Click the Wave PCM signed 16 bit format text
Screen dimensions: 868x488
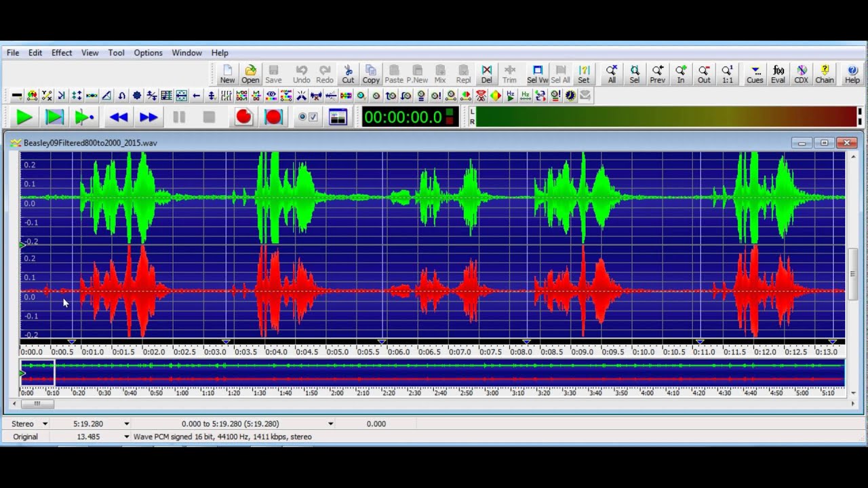tap(222, 436)
